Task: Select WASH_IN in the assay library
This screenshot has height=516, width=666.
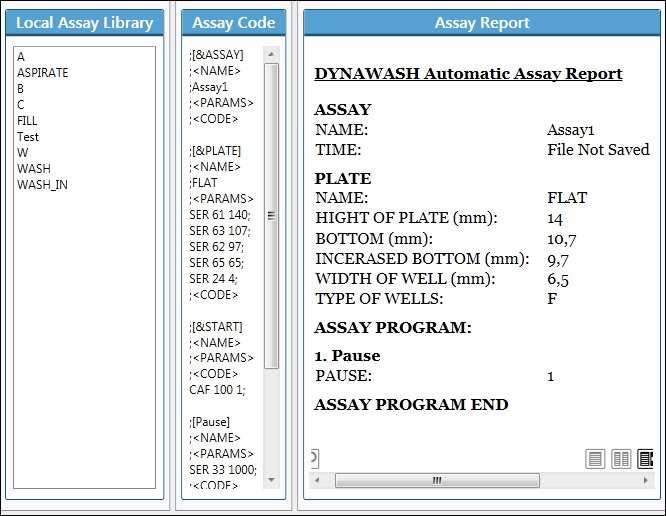Action: point(42,185)
